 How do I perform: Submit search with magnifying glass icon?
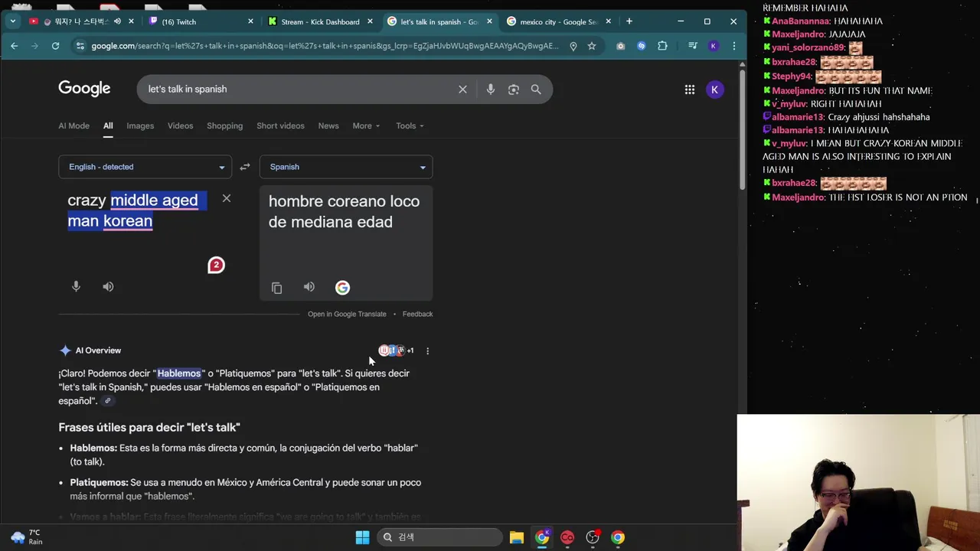pos(536,90)
